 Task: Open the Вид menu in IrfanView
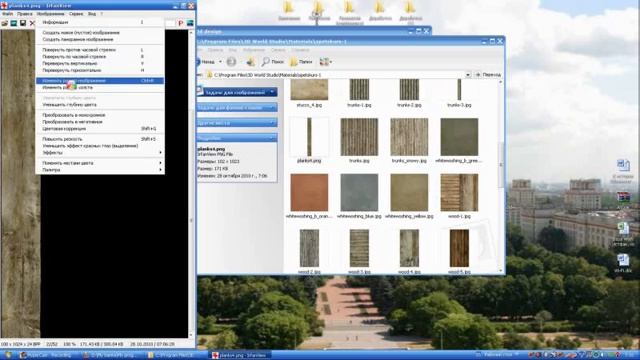point(92,14)
